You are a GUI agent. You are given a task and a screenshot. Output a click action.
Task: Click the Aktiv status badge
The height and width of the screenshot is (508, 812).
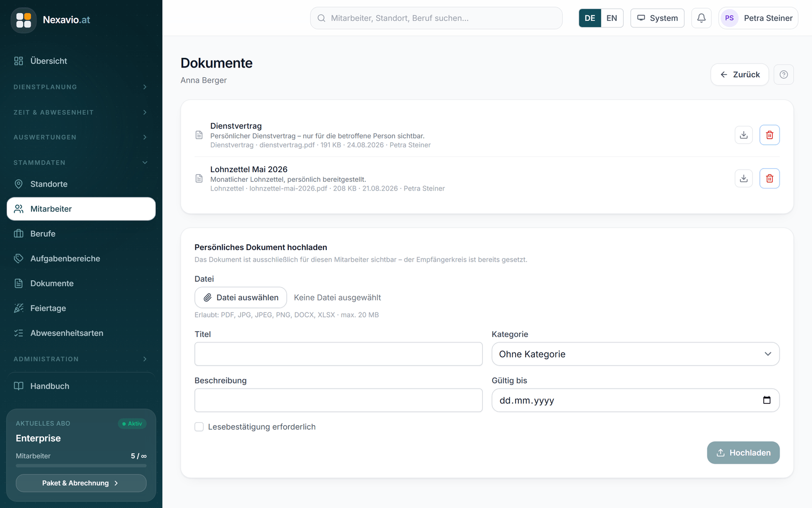tap(132, 424)
